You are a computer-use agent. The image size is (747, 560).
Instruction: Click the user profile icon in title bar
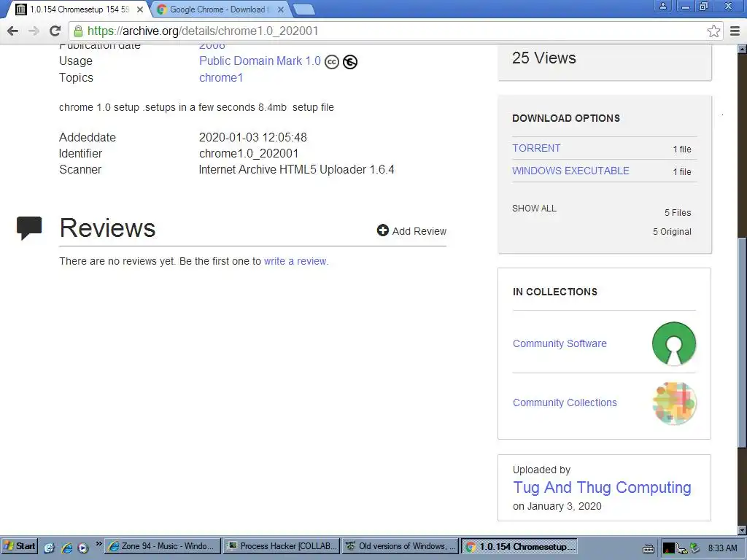point(662,6)
